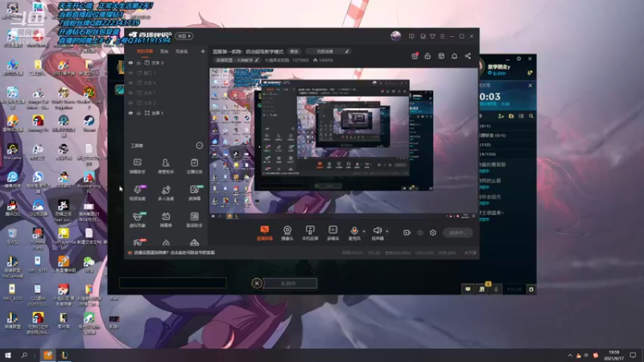This screenshot has width=644, height=362.
Task: Edit the 英雄联盟 category selector
Action: (x=237, y=60)
